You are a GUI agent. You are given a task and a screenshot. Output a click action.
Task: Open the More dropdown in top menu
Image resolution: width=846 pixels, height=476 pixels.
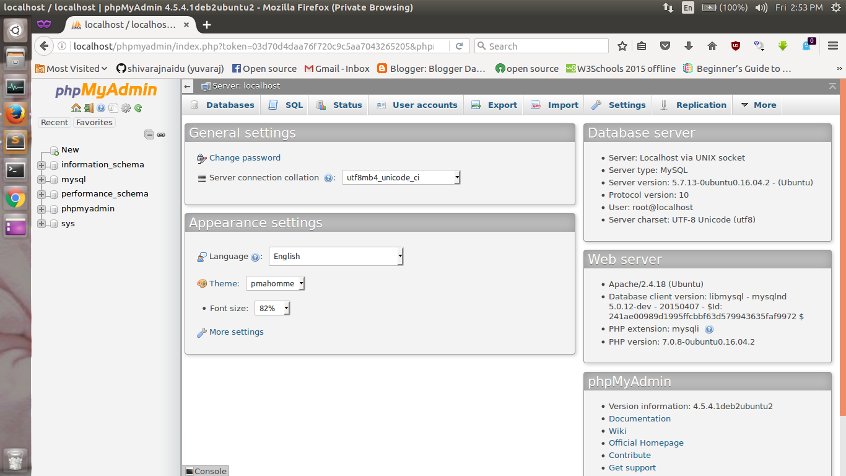coord(759,105)
